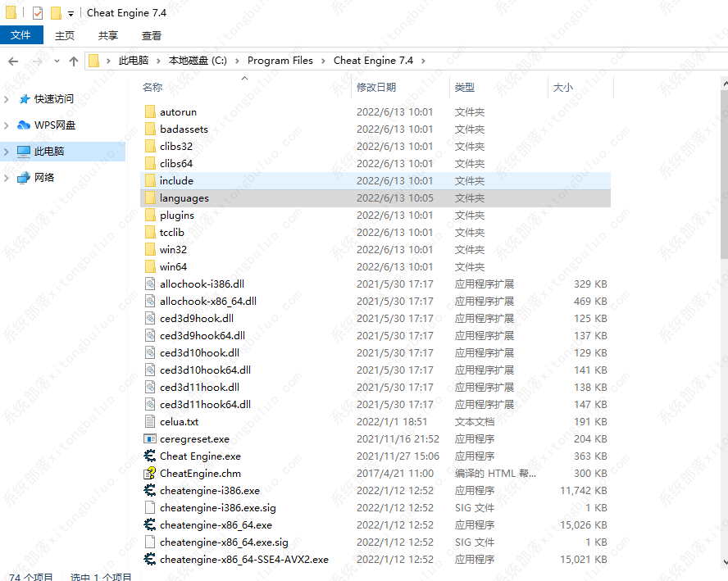The image size is (728, 581).
Task: Click the ced3d9hook64.dll file icon
Action: point(150,335)
